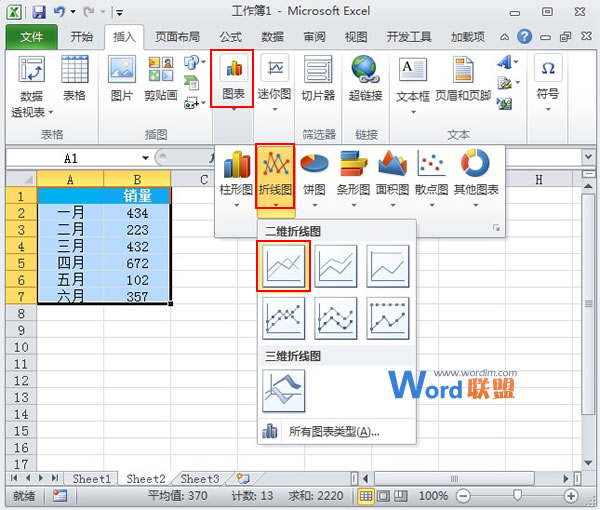
Task: Click the zoom out minus button
Action: [463, 496]
